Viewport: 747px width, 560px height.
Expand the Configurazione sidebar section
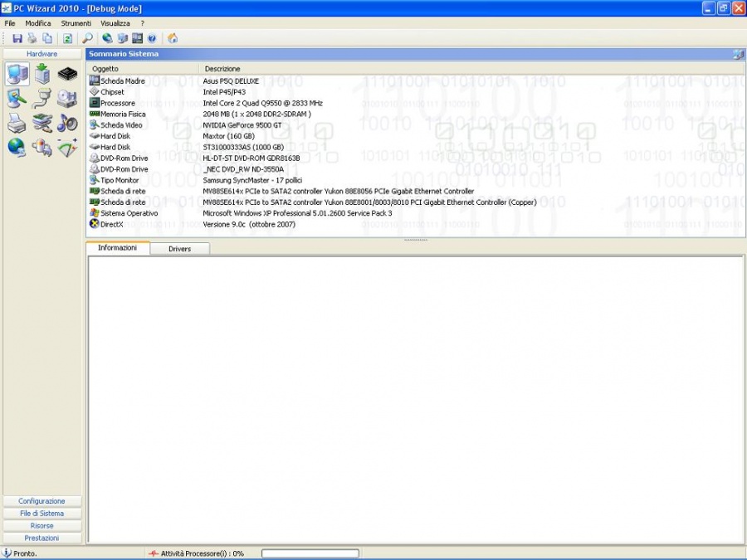(42, 501)
